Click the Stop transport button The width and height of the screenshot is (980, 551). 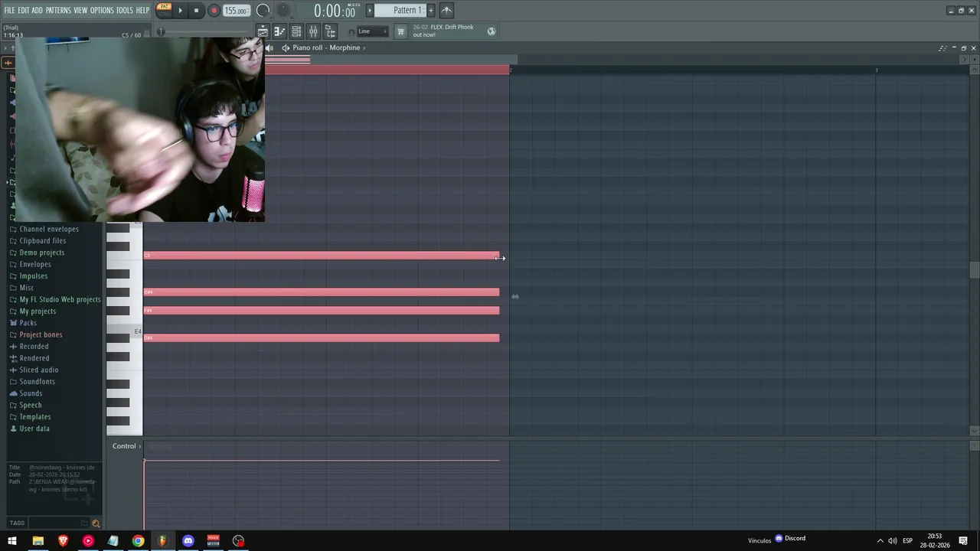tap(196, 11)
